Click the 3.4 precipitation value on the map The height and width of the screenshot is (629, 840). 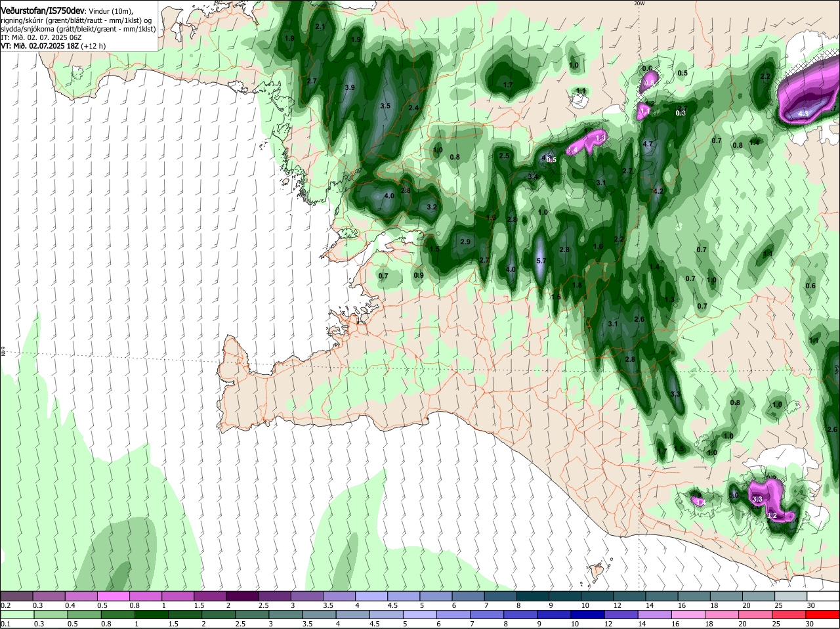click(x=533, y=177)
